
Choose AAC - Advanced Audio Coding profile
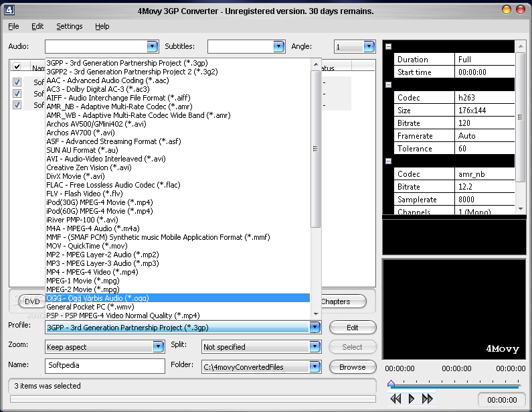[177, 80]
